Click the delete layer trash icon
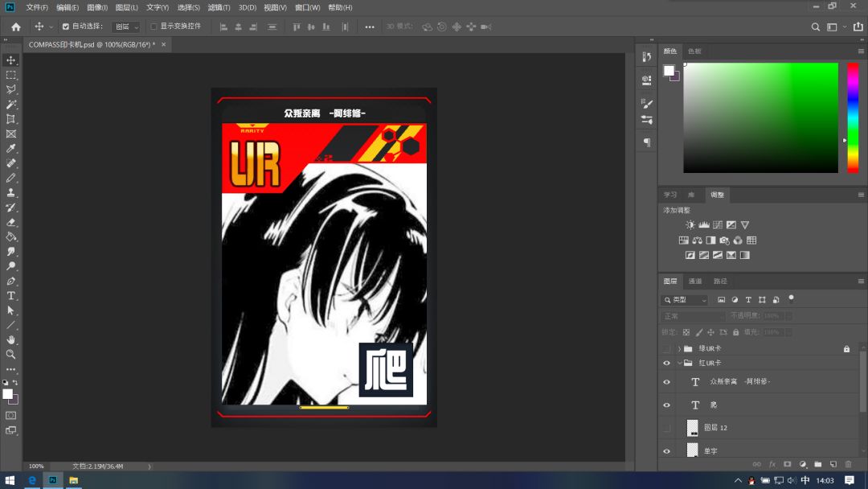868x489 pixels. tap(848, 464)
